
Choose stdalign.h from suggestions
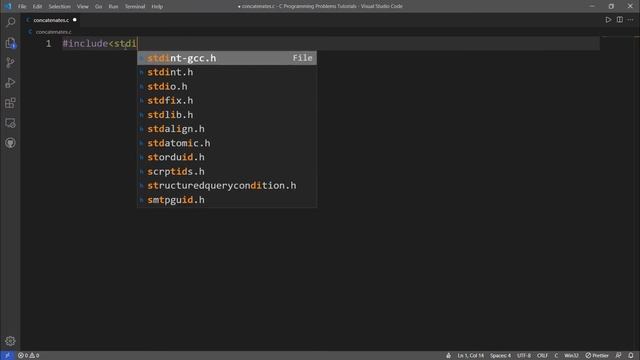coord(227,129)
